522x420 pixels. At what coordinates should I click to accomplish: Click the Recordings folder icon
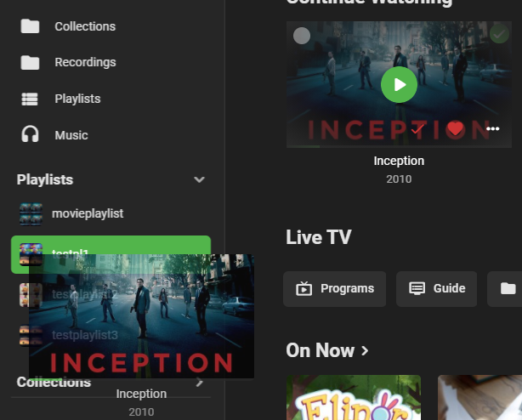point(30,63)
